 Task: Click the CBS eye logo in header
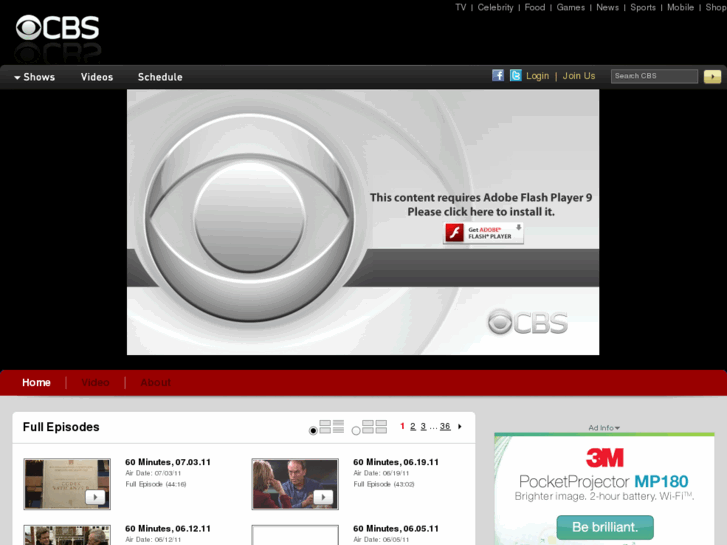57,27
